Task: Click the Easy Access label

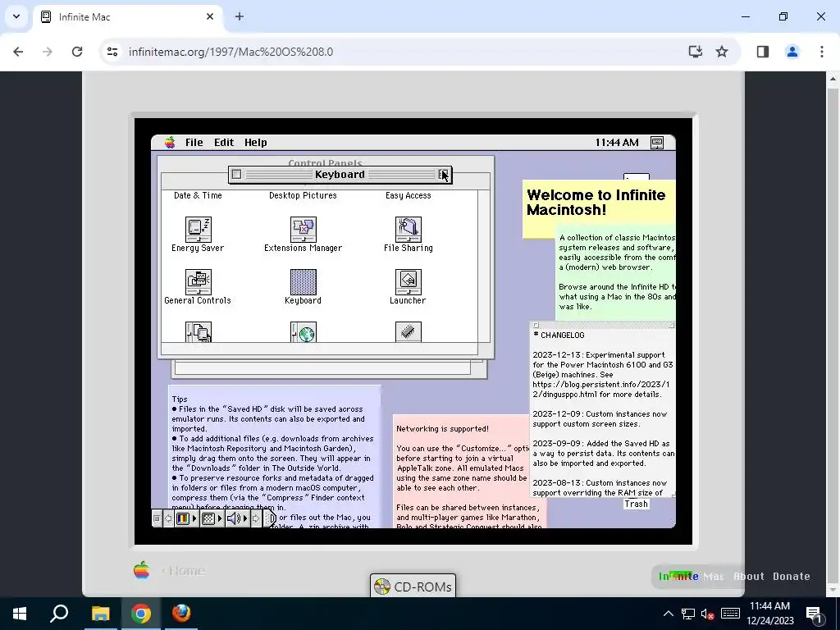Action: pyautogui.click(x=409, y=195)
